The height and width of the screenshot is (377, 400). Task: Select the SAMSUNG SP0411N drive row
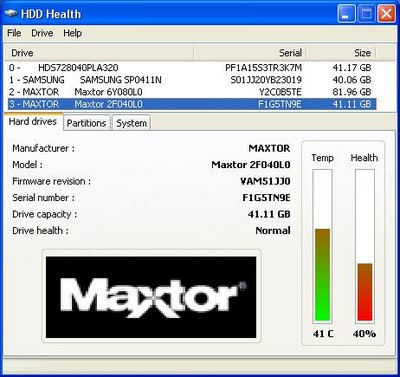click(x=192, y=80)
